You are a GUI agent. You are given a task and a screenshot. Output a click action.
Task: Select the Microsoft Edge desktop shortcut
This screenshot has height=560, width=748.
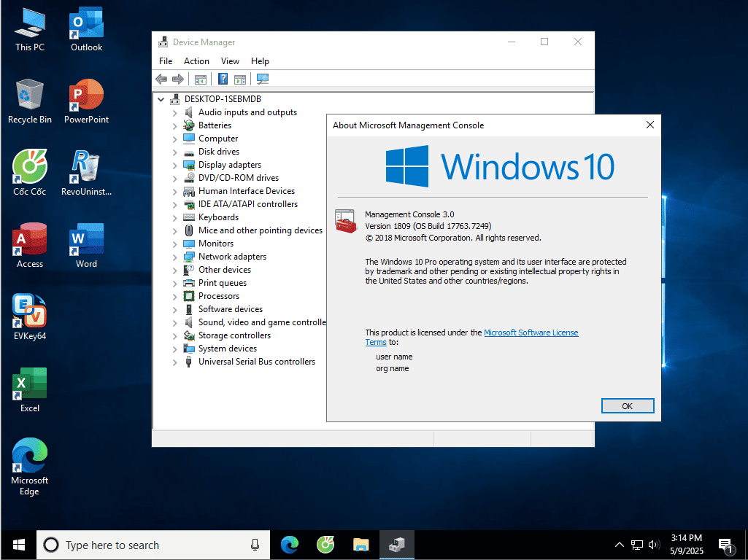pyautogui.click(x=30, y=467)
